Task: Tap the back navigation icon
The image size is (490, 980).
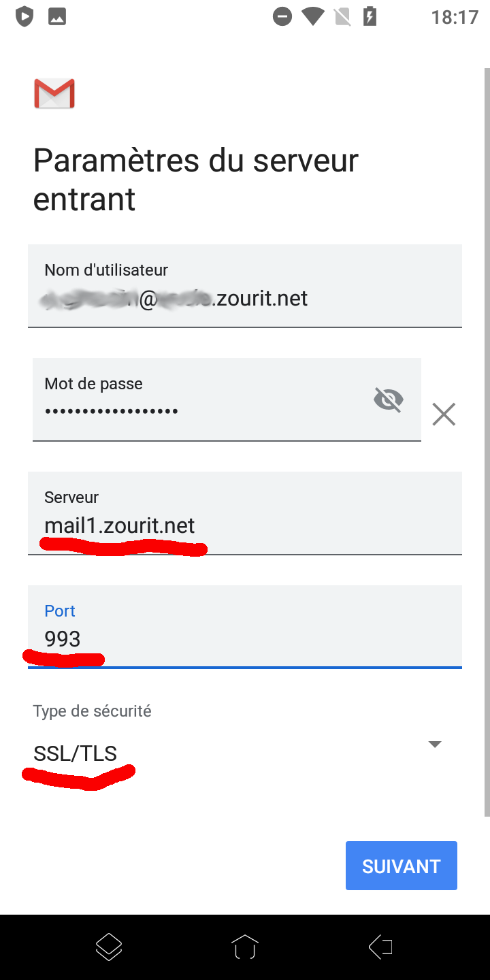Action: (380, 947)
